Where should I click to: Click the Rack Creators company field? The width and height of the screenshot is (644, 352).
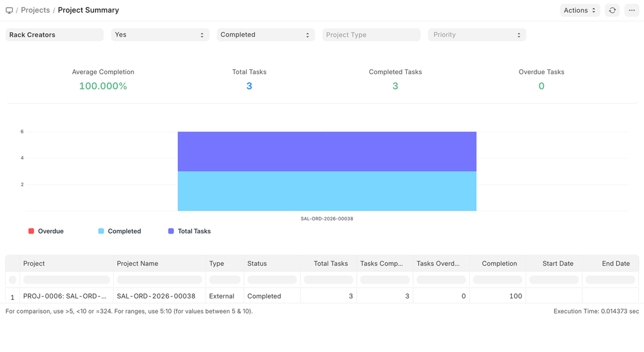coord(54,35)
